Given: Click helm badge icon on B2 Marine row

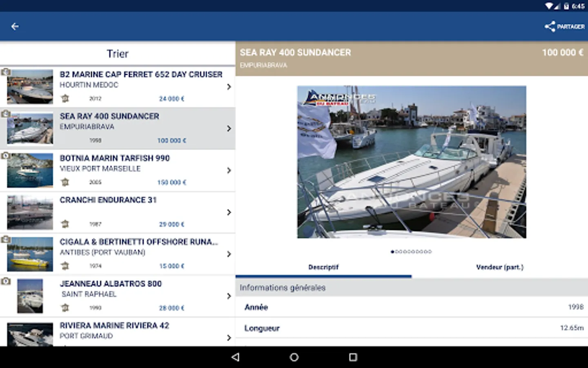Looking at the screenshot, I should pyautogui.click(x=65, y=99).
